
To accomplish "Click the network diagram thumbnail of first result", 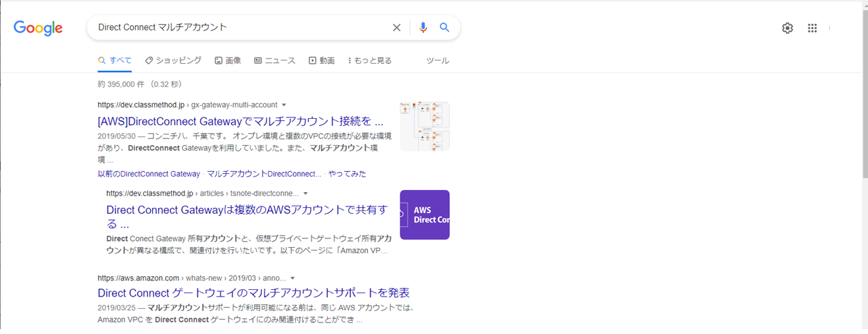I will pyautogui.click(x=425, y=126).
